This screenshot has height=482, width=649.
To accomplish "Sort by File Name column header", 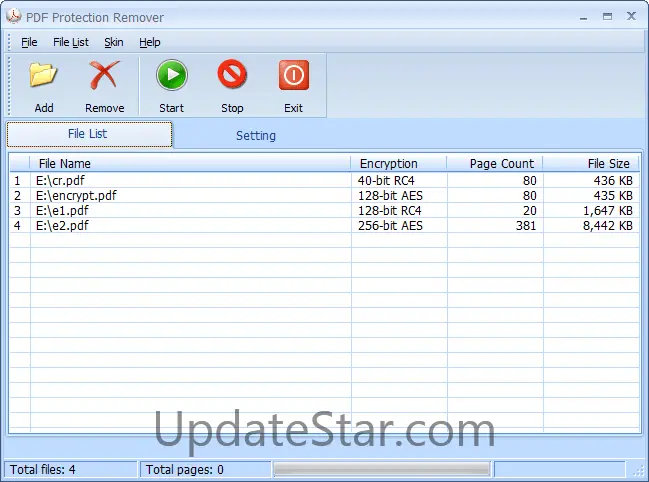I will (190, 163).
